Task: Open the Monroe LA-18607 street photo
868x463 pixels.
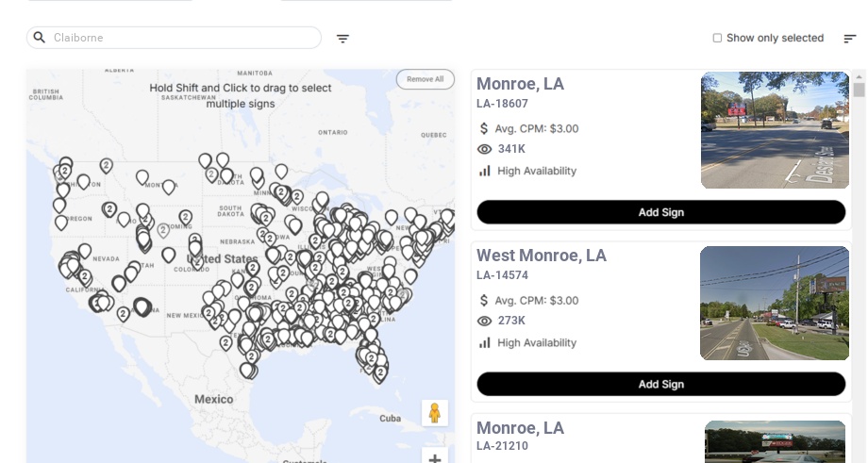Action: coord(775,130)
